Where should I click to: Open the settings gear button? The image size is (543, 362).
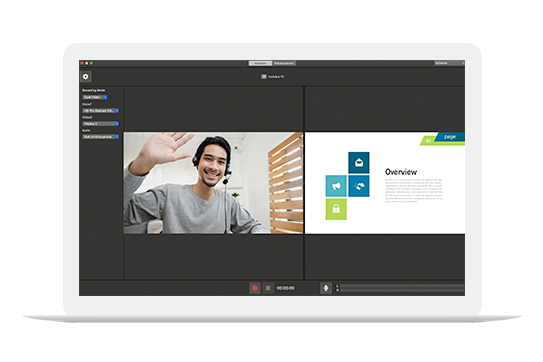click(x=86, y=77)
